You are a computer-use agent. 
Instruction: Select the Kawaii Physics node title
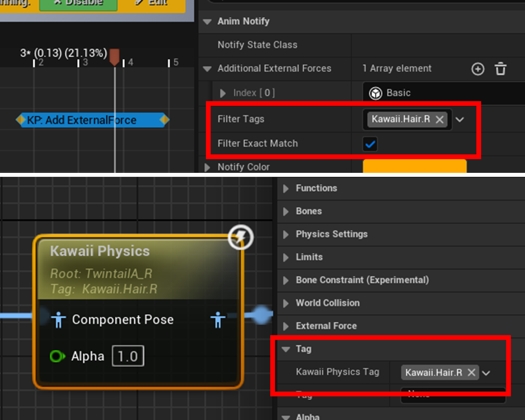[x=100, y=251]
